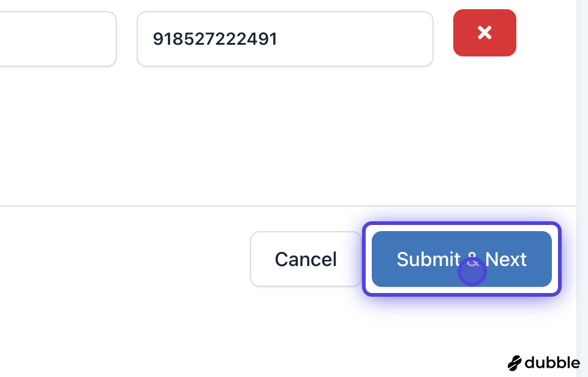Click the partially visible left input field
The width and height of the screenshot is (588, 377).
click(x=58, y=39)
